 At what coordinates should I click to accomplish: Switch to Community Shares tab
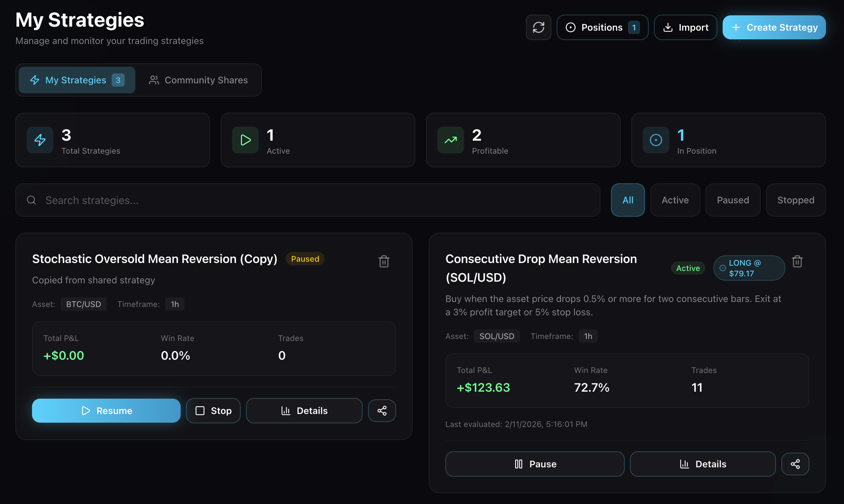click(x=199, y=80)
